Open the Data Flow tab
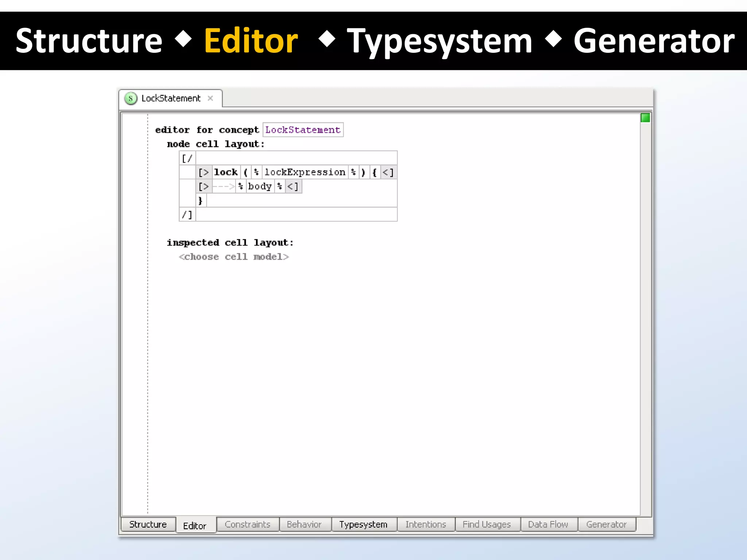The height and width of the screenshot is (560, 747). (549, 524)
